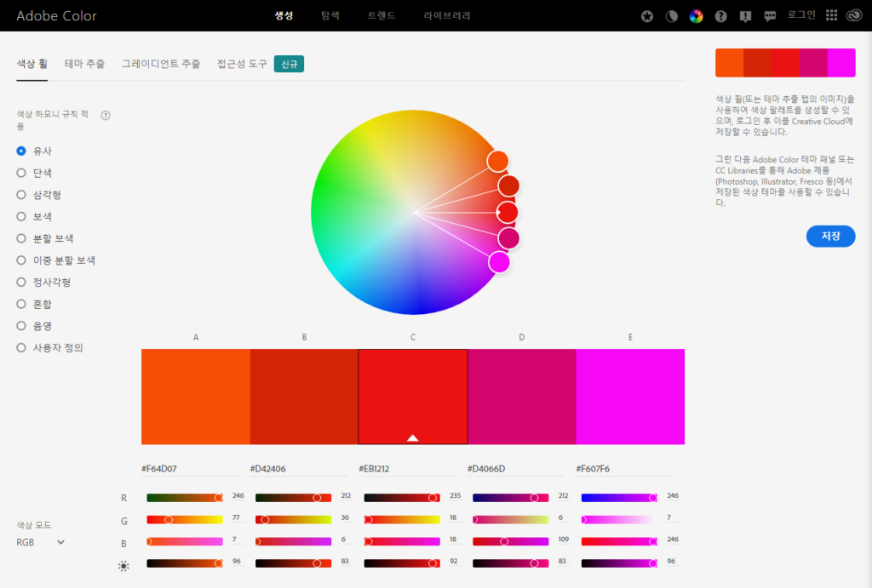Switch to the 테마 추출 tab
Screen dimensions: 872x588
click(84, 64)
